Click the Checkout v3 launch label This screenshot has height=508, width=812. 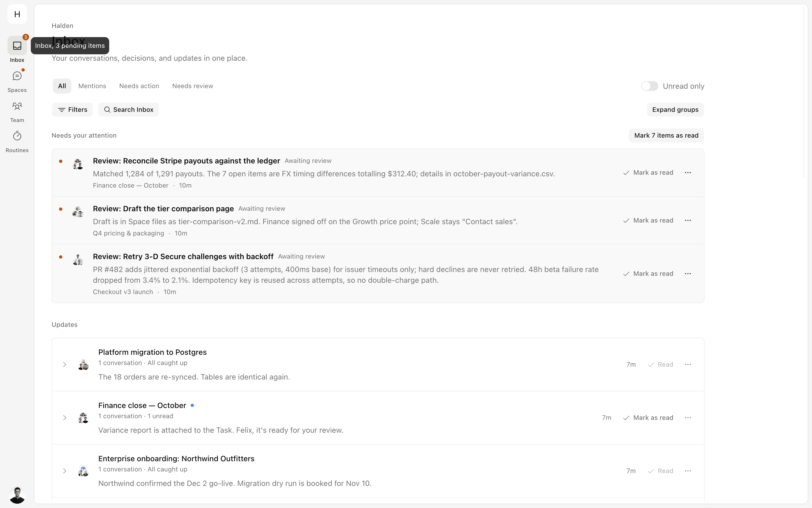[123, 292]
